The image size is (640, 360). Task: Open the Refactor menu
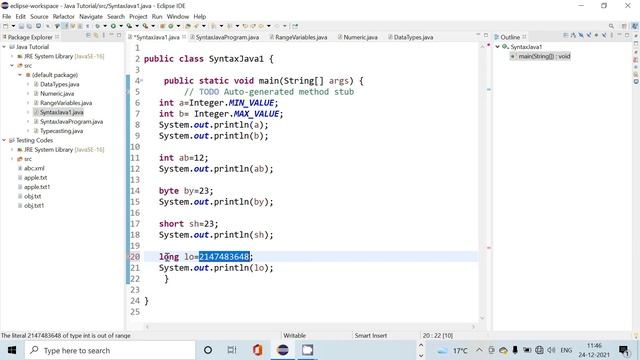[63, 16]
